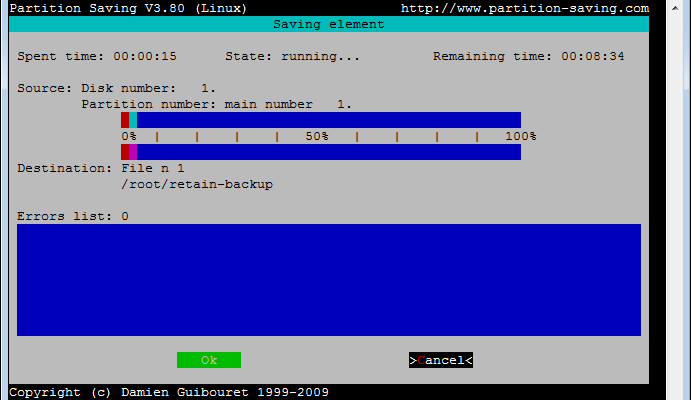The width and height of the screenshot is (691, 400).
Task: Click the source partition progress bar
Action: [321, 120]
